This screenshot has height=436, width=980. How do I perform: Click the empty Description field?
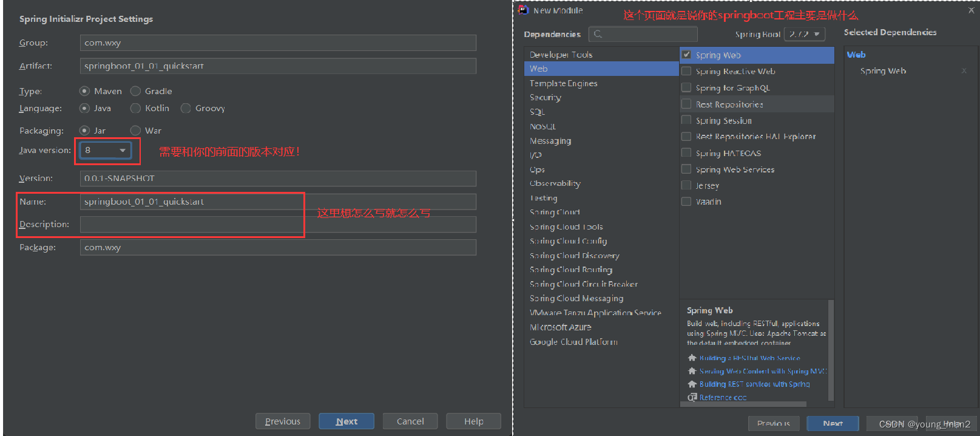278,225
